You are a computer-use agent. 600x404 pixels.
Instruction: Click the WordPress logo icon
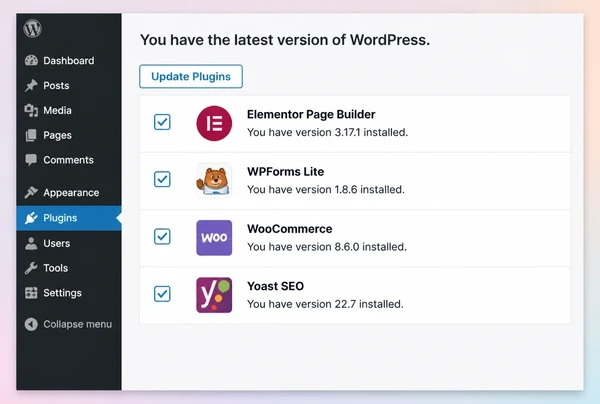pyautogui.click(x=33, y=28)
